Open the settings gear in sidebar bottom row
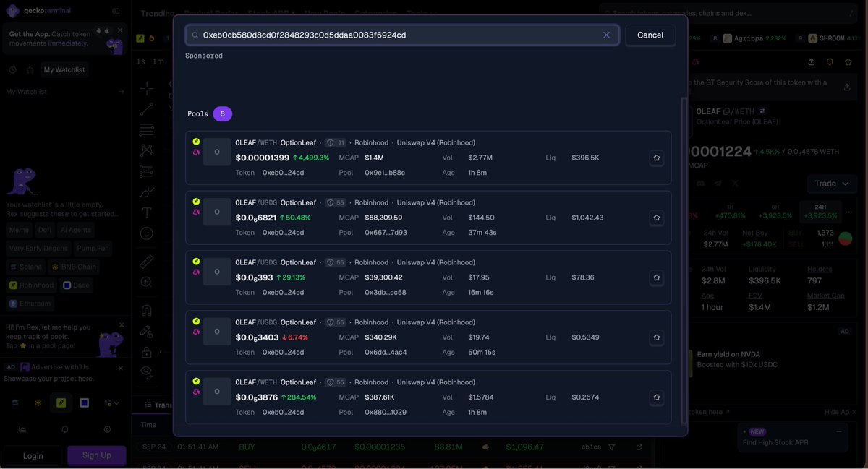The width and height of the screenshot is (868, 469). (x=107, y=429)
